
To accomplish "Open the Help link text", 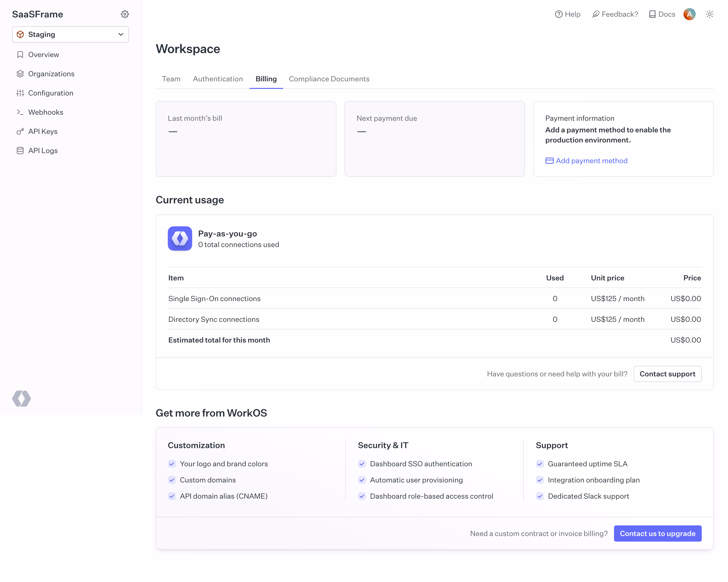I will coord(573,14).
